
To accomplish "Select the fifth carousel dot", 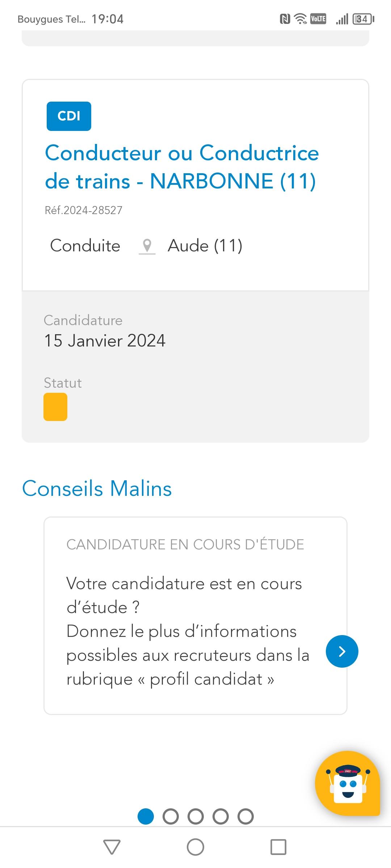I will click(x=246, y=817).
